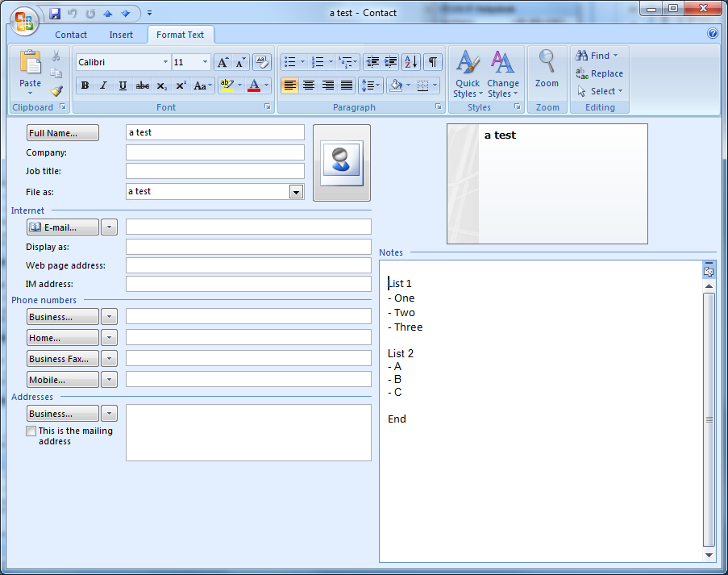Click the Align Text Right icon

coord(328,85)
